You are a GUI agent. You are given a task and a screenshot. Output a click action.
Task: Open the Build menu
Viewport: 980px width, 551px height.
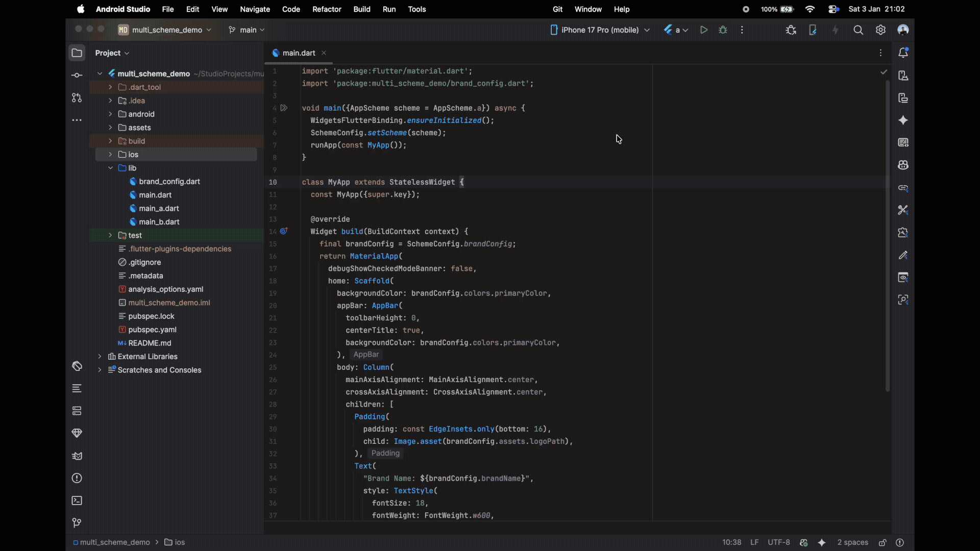362,9
